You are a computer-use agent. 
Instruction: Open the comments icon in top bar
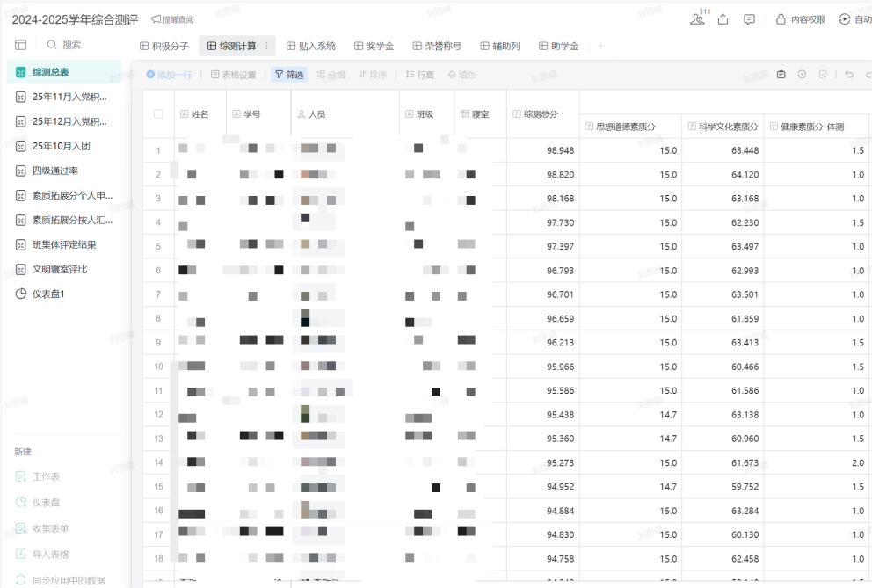pos(749,19)
